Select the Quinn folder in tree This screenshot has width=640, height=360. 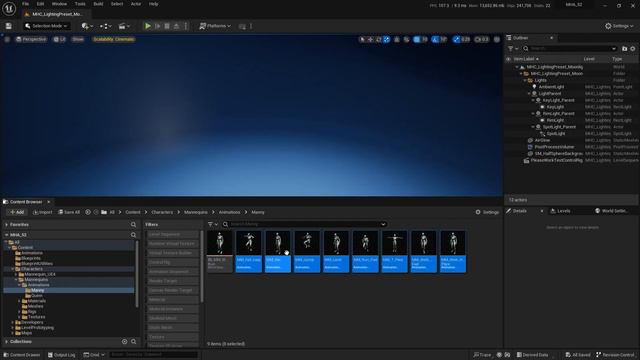pos(37,296)
